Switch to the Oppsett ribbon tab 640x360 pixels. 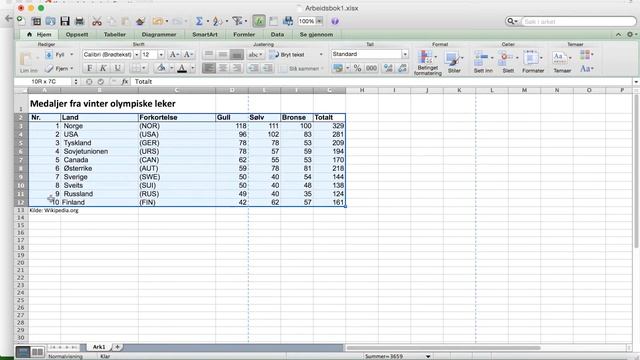coord(77,35)
